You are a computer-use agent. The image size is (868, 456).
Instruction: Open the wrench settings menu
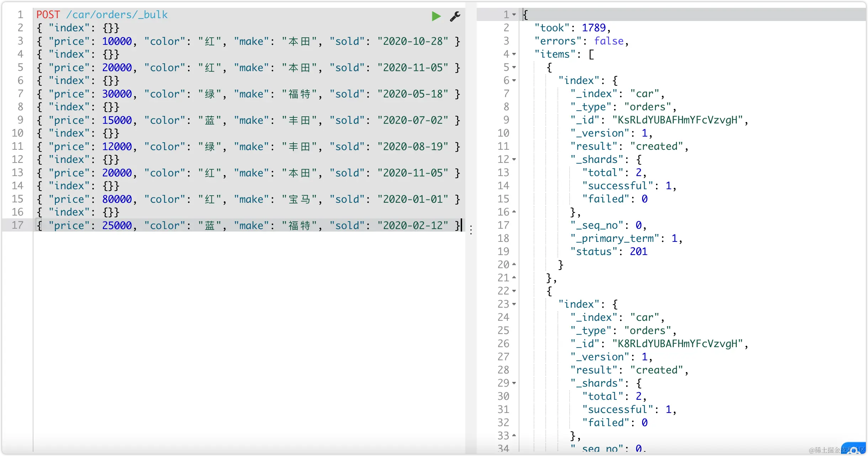(455, 16)
